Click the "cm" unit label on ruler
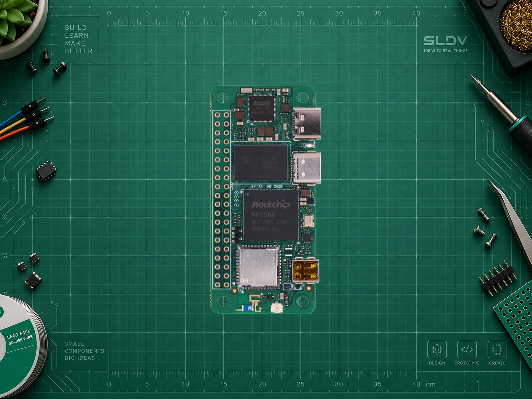The width and height of the screenshot is (532, 399). tap(431, 384)
